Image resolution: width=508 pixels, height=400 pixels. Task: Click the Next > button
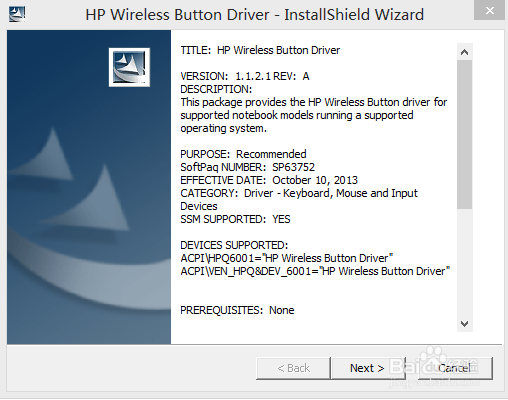[x=368, y=368]
